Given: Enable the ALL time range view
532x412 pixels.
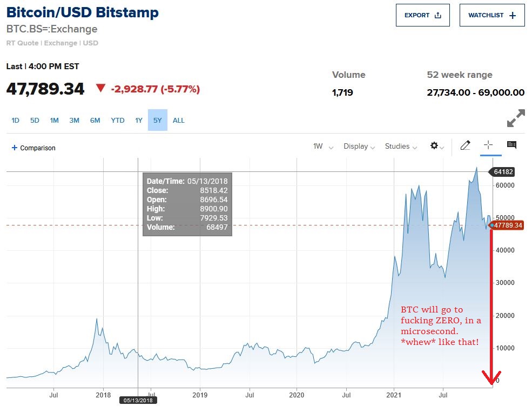Looking at the screenshot, I should tap(179, 120).
